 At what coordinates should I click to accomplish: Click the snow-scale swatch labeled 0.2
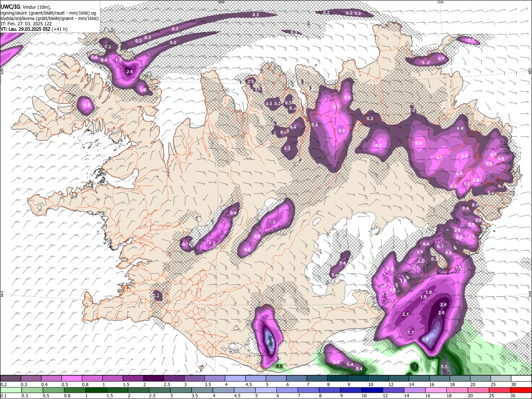[11, 379]
